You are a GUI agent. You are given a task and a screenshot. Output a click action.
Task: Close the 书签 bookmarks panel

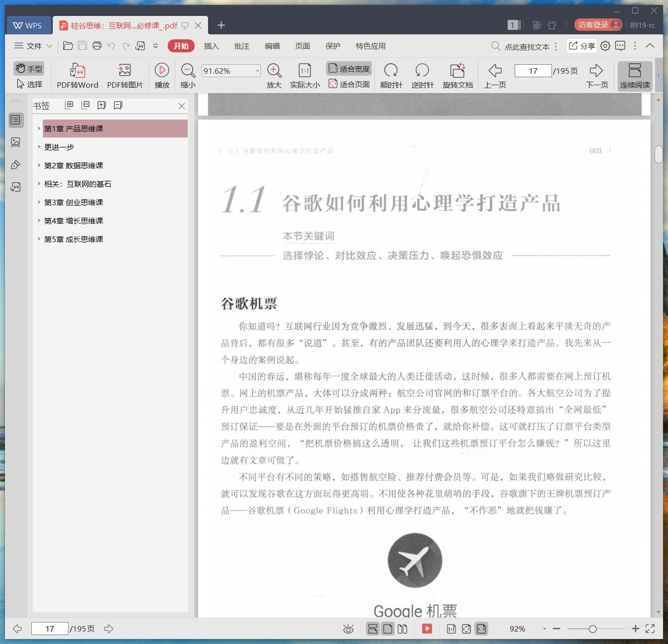(x=182, y=106)
